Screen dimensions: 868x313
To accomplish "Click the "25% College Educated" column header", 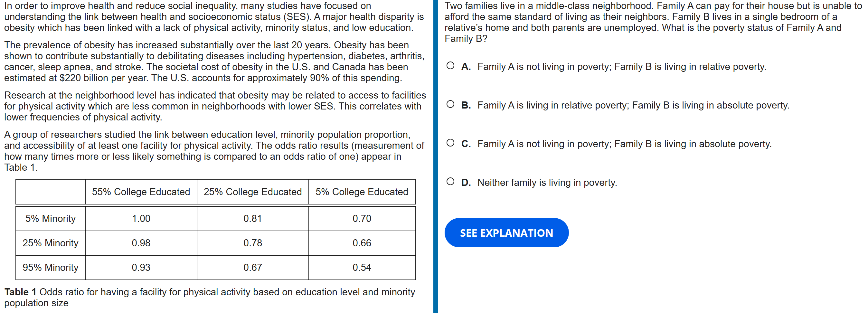I will (252, 192).
